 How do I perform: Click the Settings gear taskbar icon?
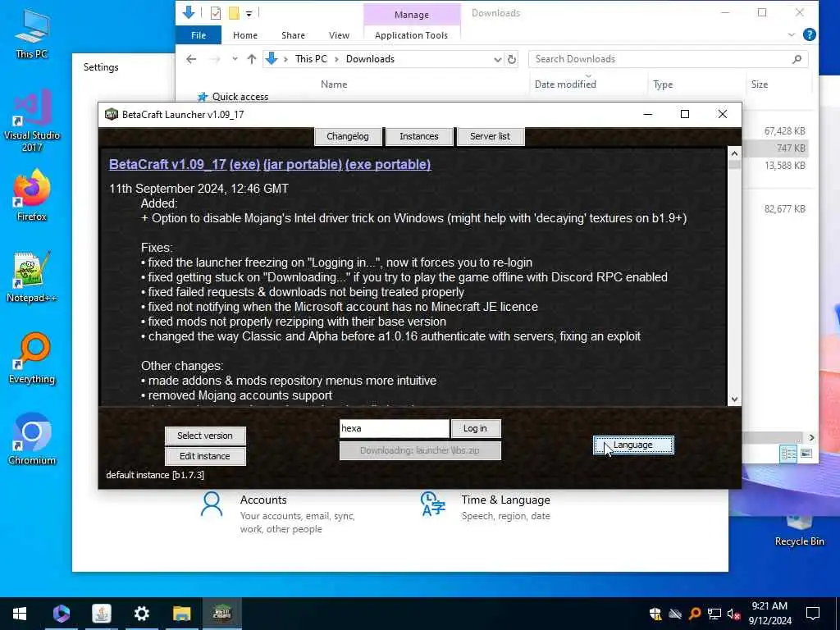coord(141,614)
